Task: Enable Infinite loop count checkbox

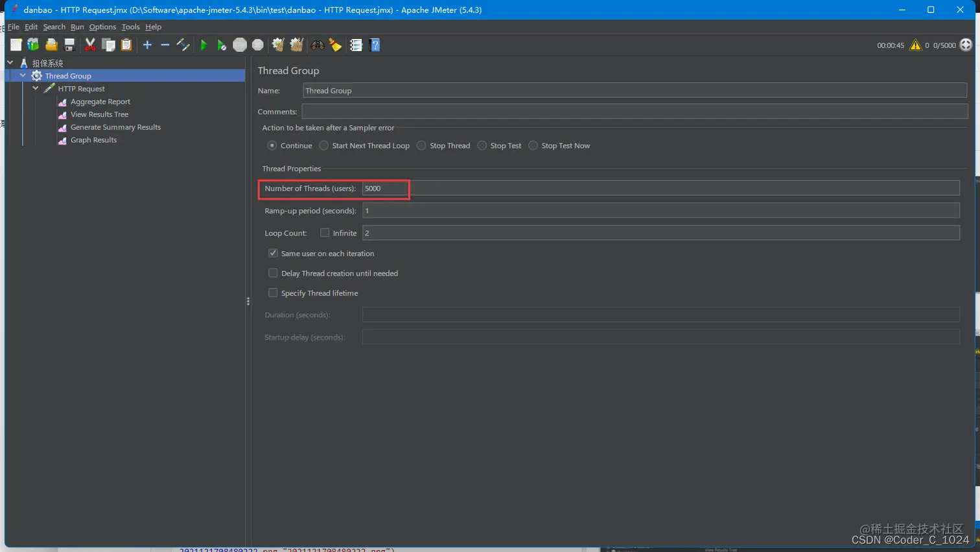Action: 325,233
